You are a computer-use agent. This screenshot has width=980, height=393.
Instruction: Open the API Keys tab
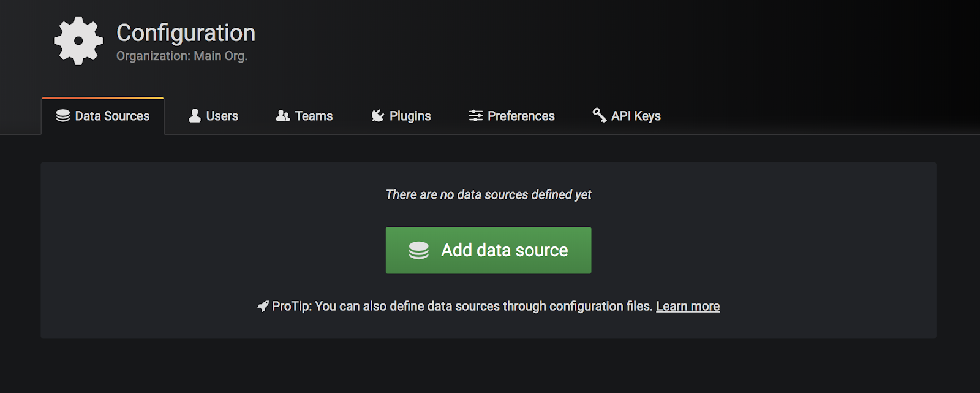(x=636, y=116)
